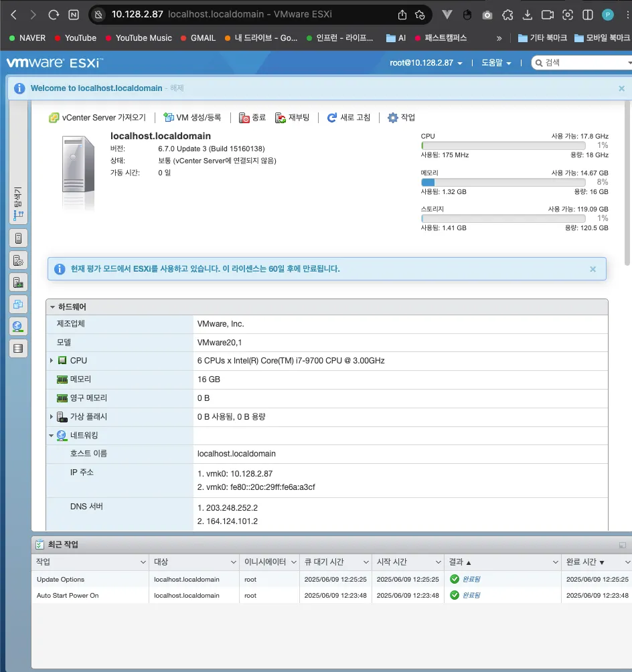The image size is (632, 672).
Task: Click the 종료 shutdown toolbar item
Action: (252, 117)
